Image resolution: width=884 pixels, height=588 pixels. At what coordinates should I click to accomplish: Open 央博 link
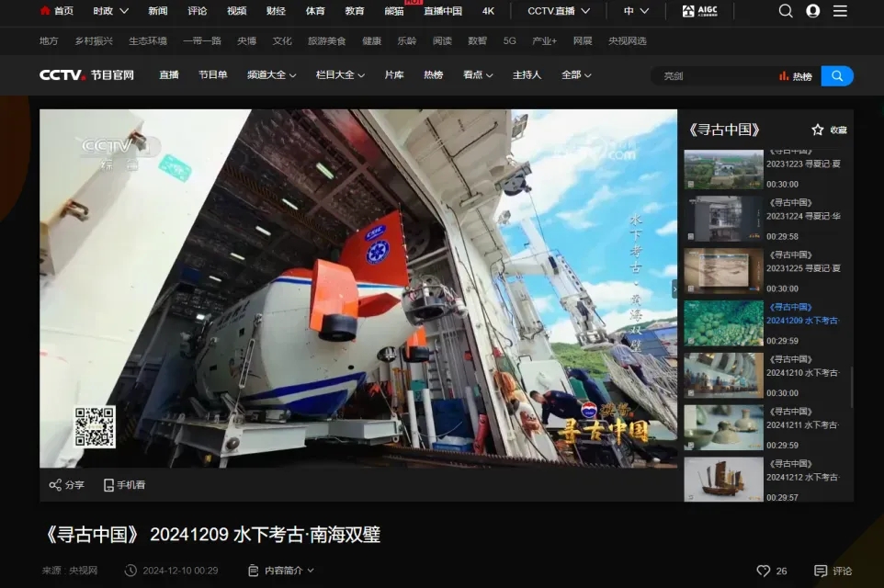[247, 40]
